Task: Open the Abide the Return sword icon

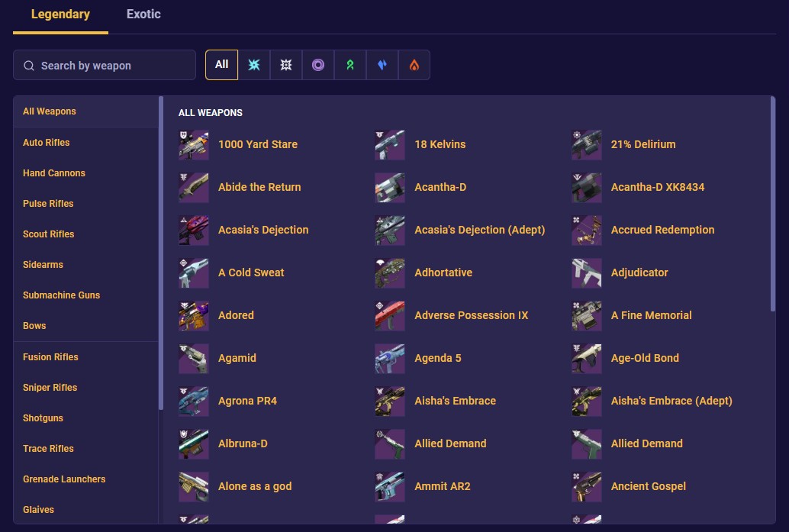Action: pyautogui.click(x=194, y=188)
